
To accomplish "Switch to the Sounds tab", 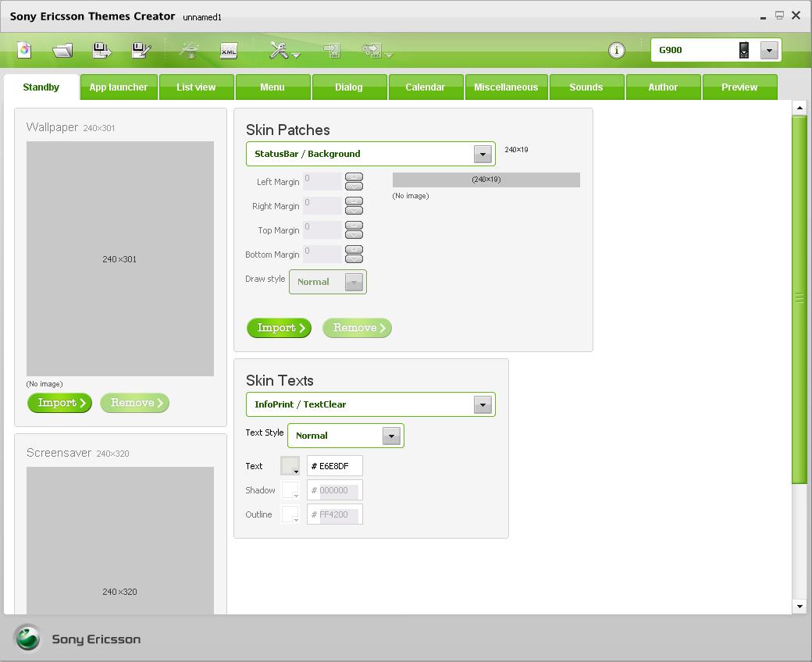I will click(586, 87).
